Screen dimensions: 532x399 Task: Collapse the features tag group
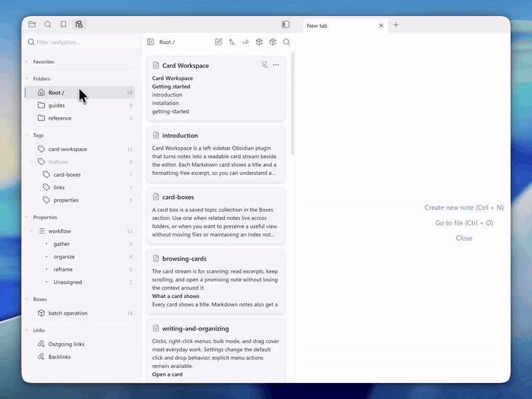[31, 162]
